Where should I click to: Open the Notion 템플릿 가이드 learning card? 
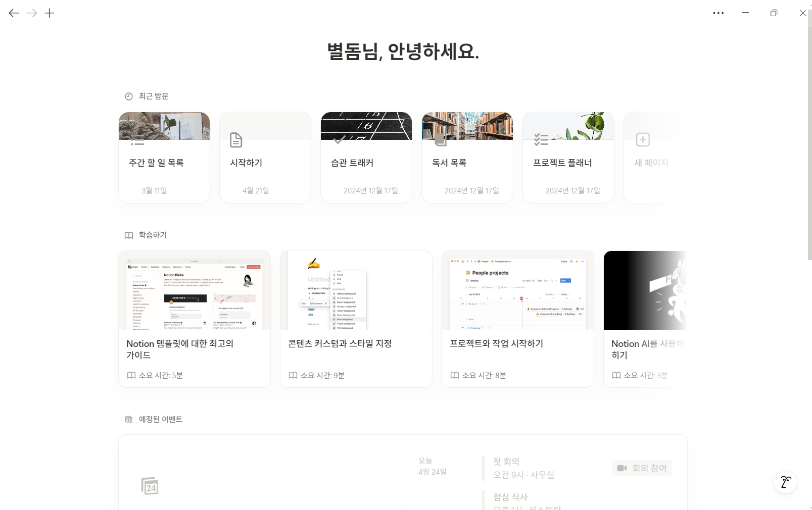[x=194, y=319]
